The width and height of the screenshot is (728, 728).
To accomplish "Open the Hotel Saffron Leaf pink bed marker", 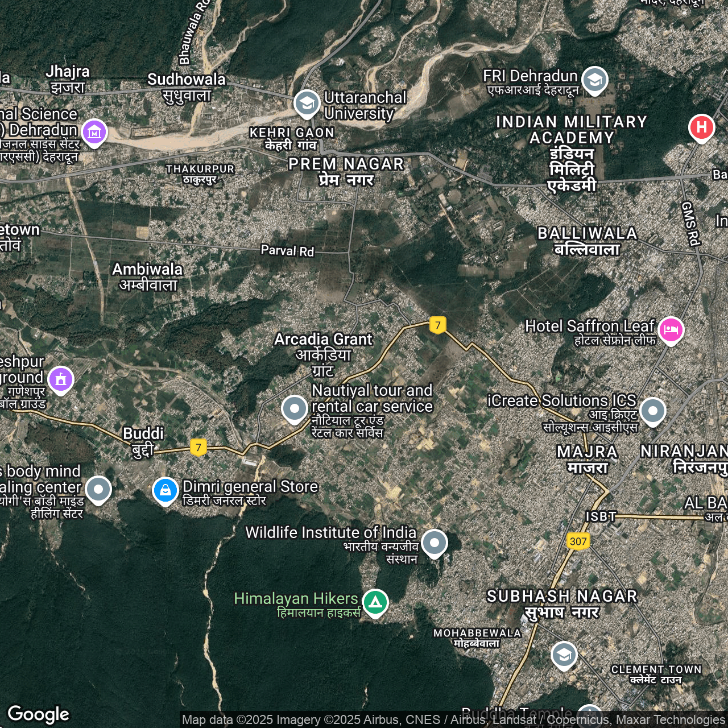I will 671,329.
